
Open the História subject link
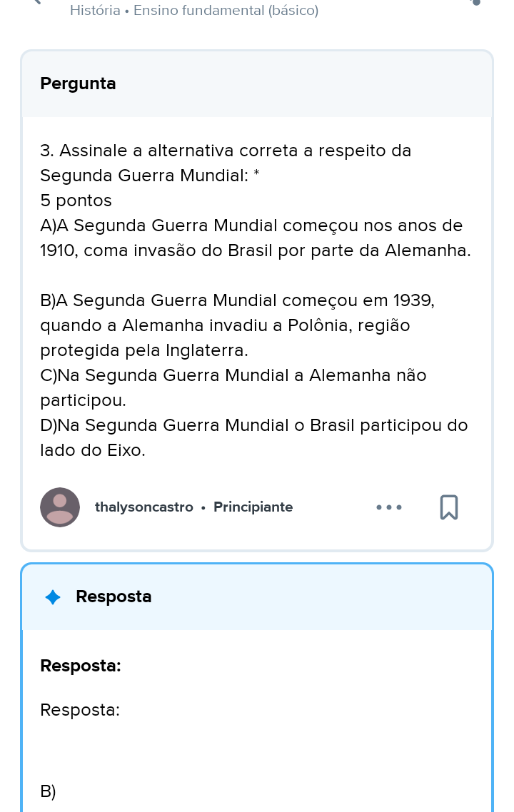95,11
